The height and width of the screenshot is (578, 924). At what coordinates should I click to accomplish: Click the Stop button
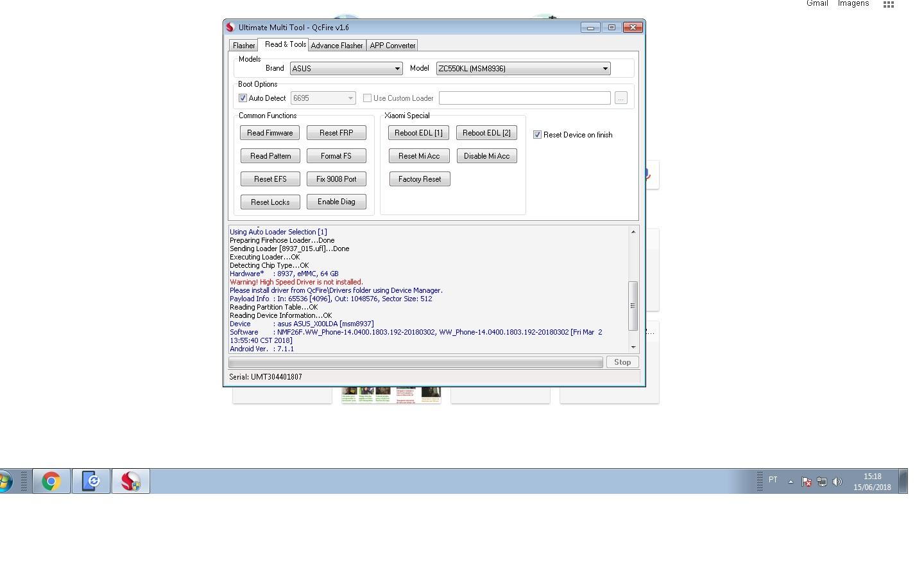pos(622,362)
